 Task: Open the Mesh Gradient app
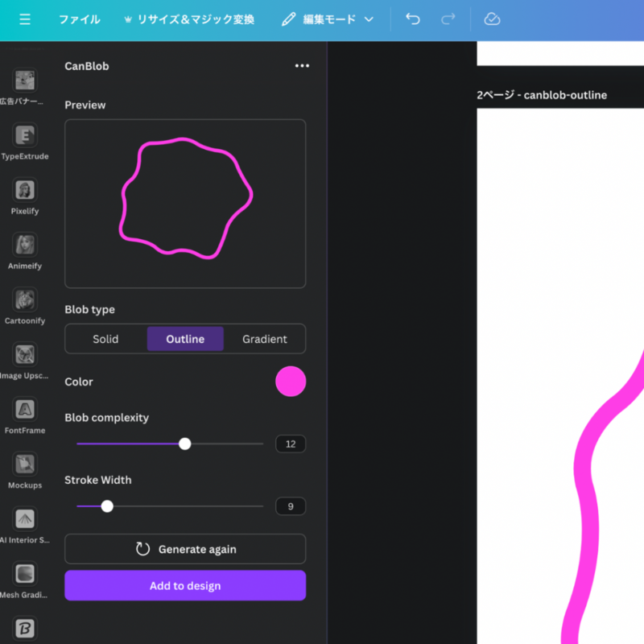(25, 580)
